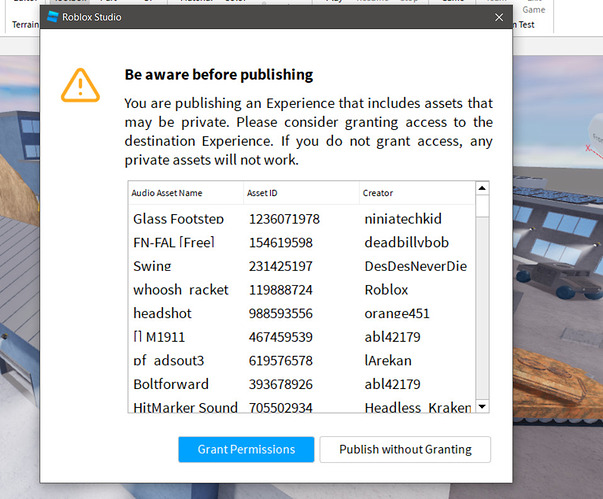603x499 pixels.
Task: Click creator DesDesNeverDie
Action: (x=416, y=266)
